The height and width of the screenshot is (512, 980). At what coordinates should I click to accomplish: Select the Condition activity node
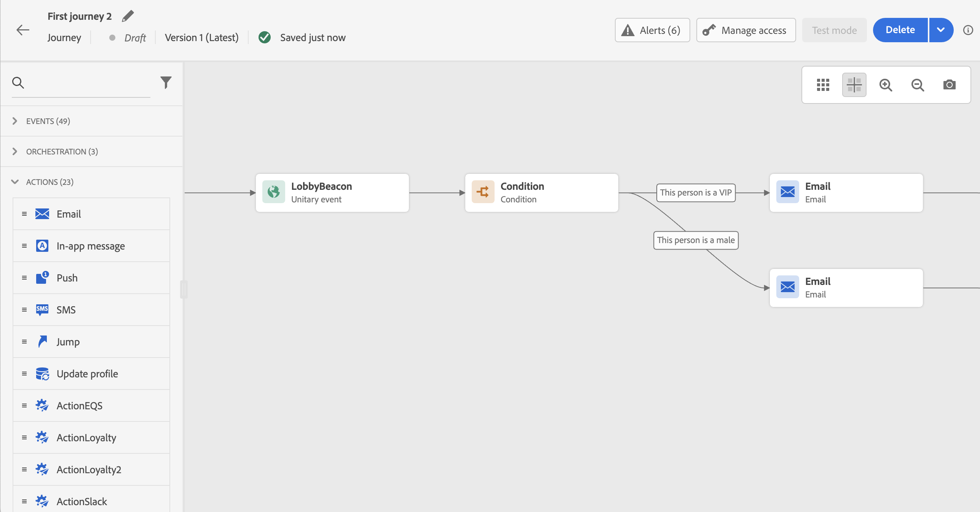point(541,193)
